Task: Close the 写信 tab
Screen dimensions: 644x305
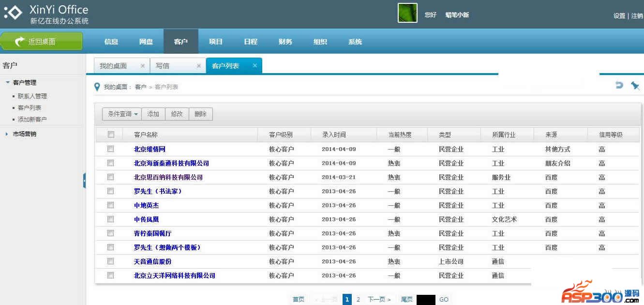Action: click(x=198, y=66)
